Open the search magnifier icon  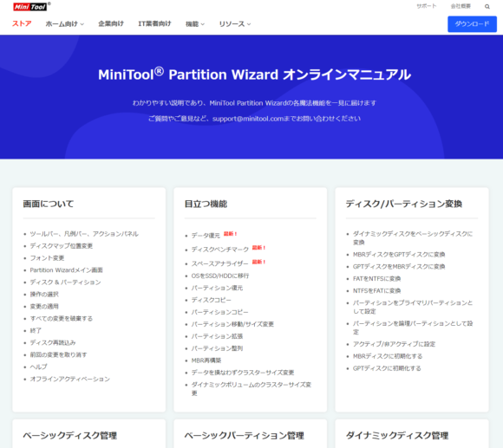coord(487,6)
